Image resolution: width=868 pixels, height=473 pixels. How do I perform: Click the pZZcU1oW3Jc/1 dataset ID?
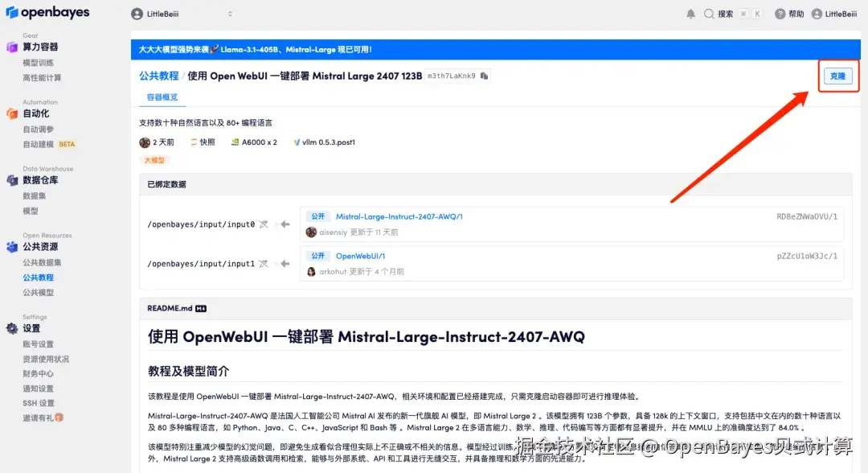[807, 256]
